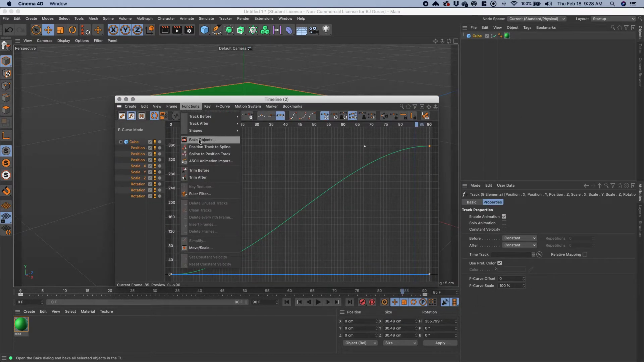The image size is (644, 362).
Task: Open Attributes panel hamburger menu
Action: click(x=465, y=185)
